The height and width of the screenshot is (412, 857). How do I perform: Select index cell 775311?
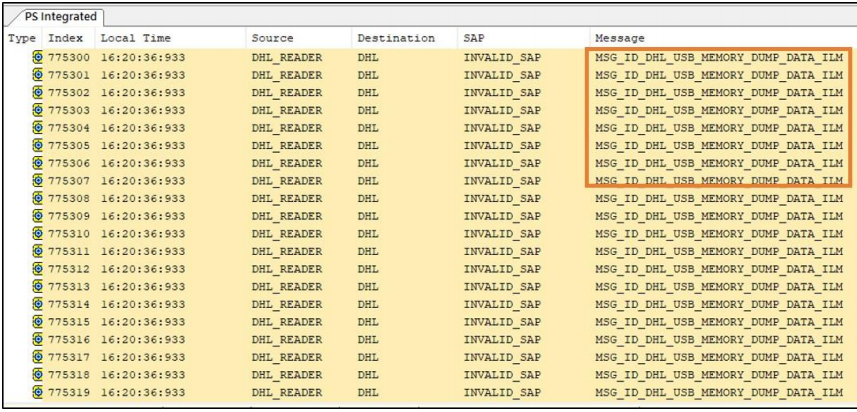(69, 252)
